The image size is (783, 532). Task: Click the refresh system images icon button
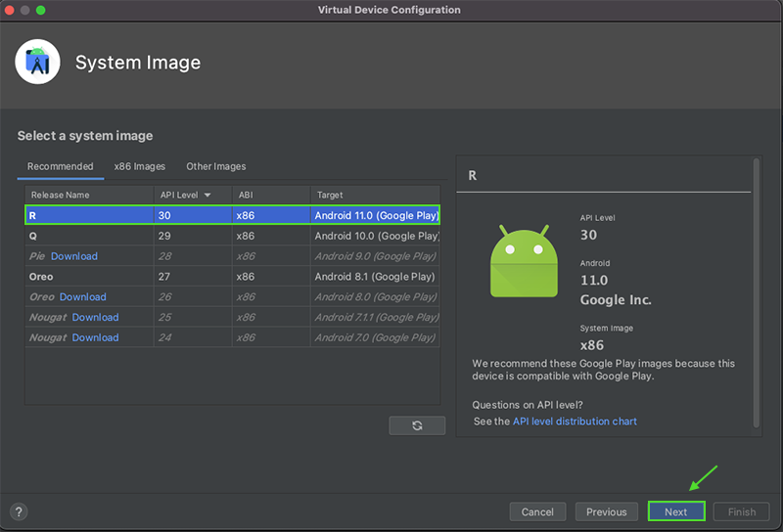point(417,425)
